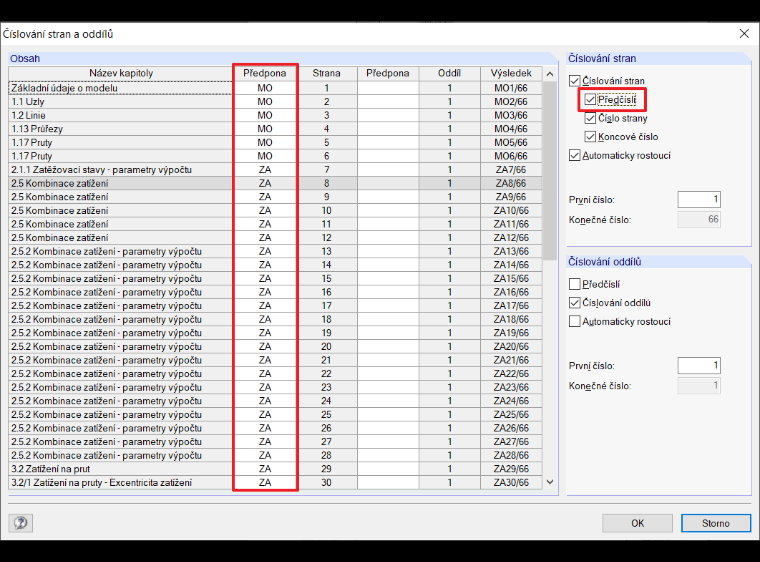Click prefix cell MO in 1.1 Uzly row
Viewport: 760px width, 562px height.
265,101
